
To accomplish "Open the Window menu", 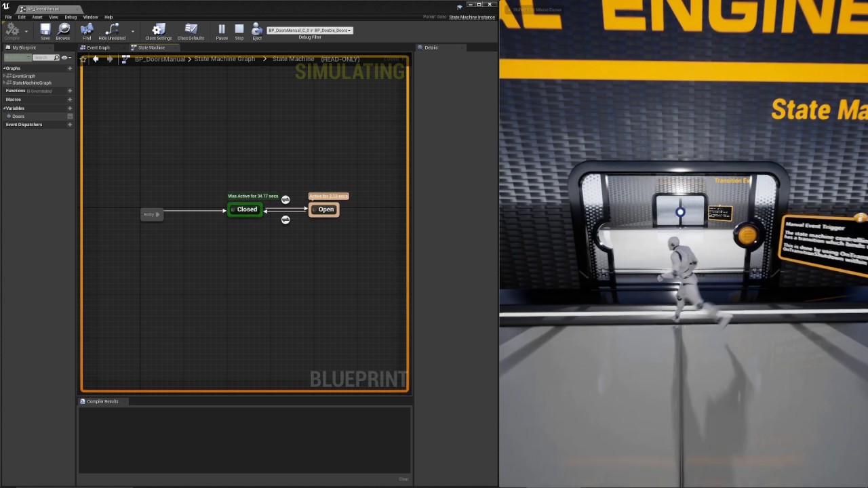I will pos(90,17).
